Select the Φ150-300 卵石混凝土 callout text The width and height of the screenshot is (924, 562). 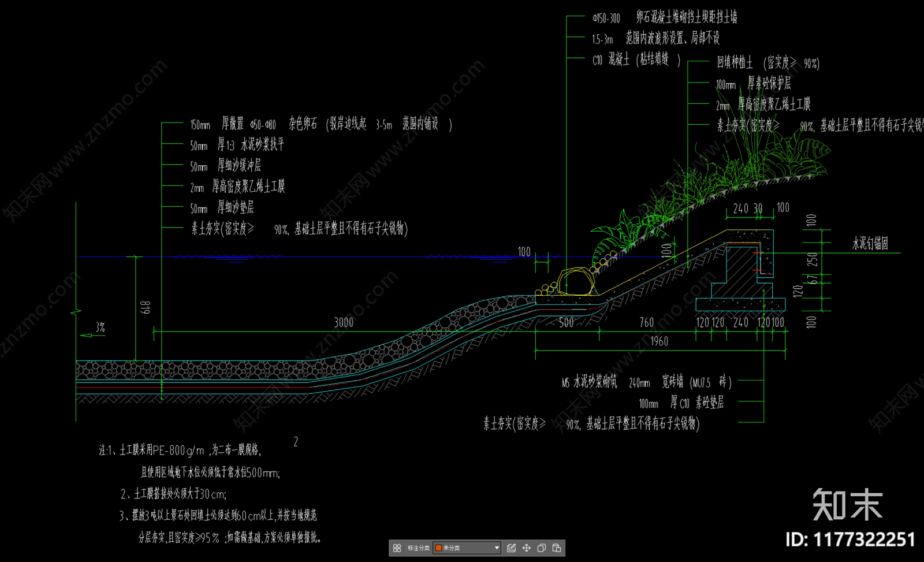[665, 17]
